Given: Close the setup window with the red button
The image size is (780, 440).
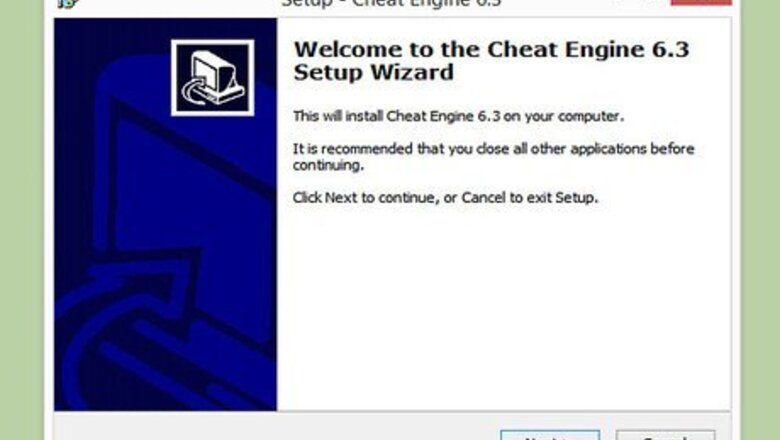Looking at the screenshot, I should point(701,2).
